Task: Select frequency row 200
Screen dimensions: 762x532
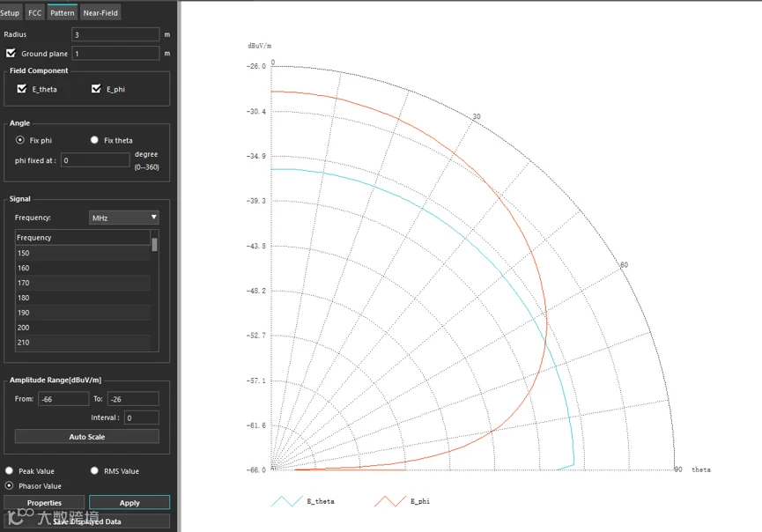Action: [83, 328]
